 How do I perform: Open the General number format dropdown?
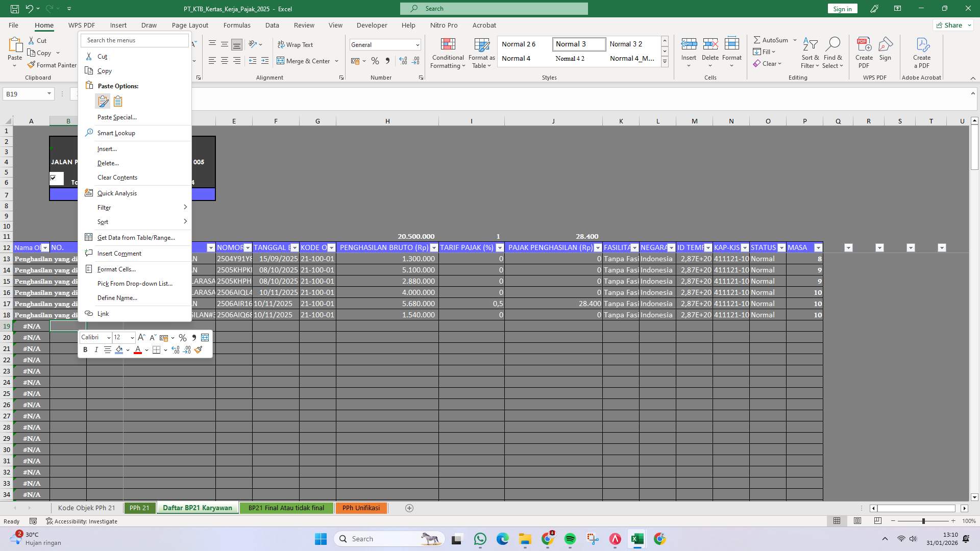coord(416,44)
